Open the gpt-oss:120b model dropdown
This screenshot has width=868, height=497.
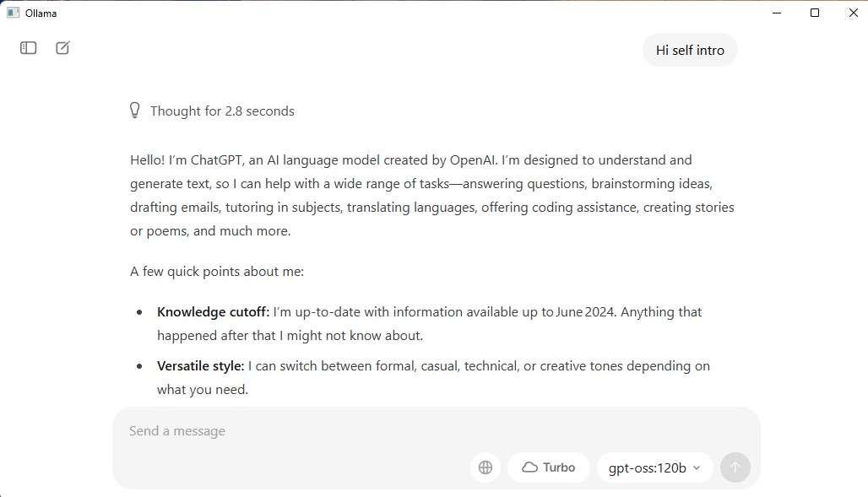(x=655, y=467)
